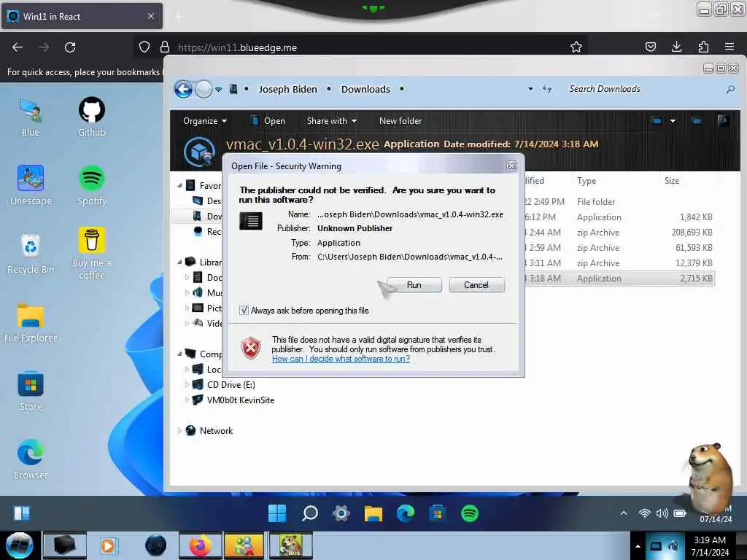Click the host clock showing 3:19 AM
747x560 pixels.
[x=710, y=546]
